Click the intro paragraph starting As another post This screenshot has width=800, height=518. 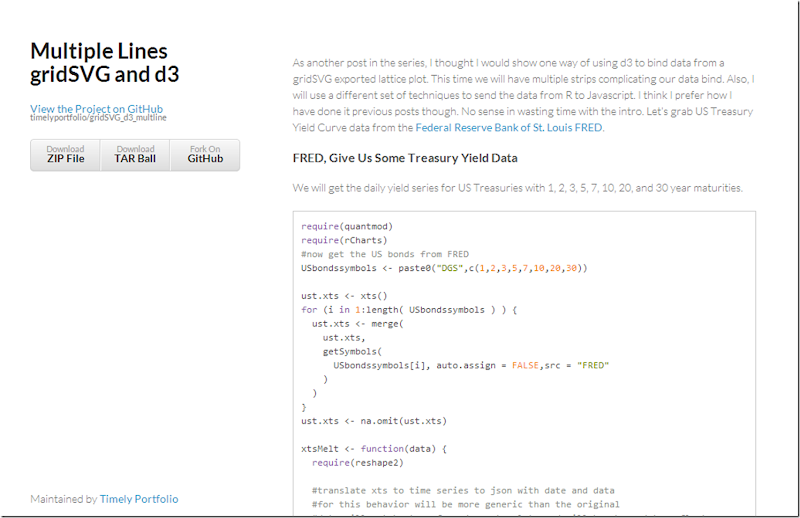click(x=523, y=95)
